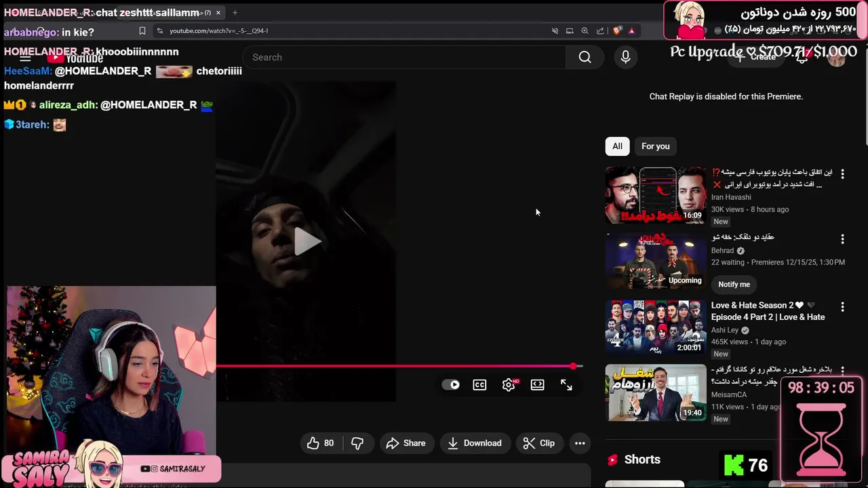Click the red progress bar scrubber handle

tap(574, 366)
